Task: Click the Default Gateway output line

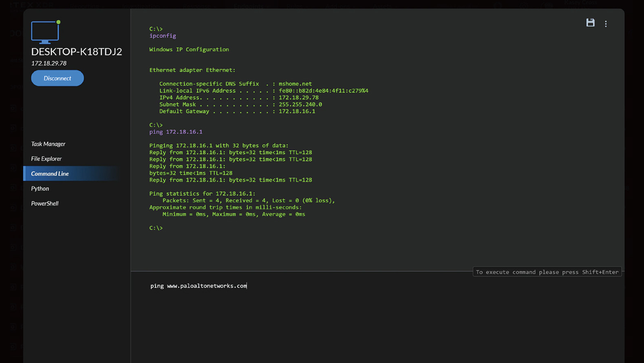Action: 237,111
